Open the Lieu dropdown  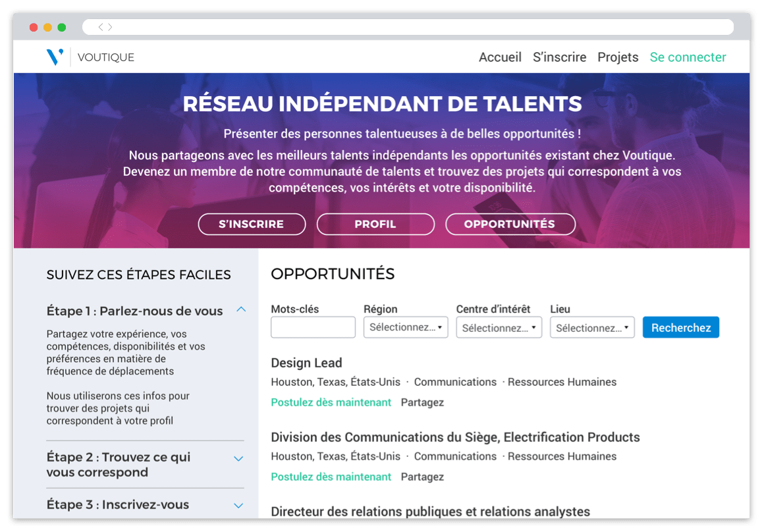pos(592,327)
